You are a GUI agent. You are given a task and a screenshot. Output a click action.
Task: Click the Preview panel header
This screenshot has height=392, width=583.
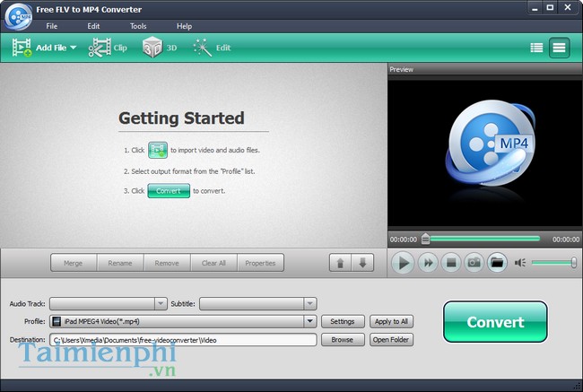[485, 70]
